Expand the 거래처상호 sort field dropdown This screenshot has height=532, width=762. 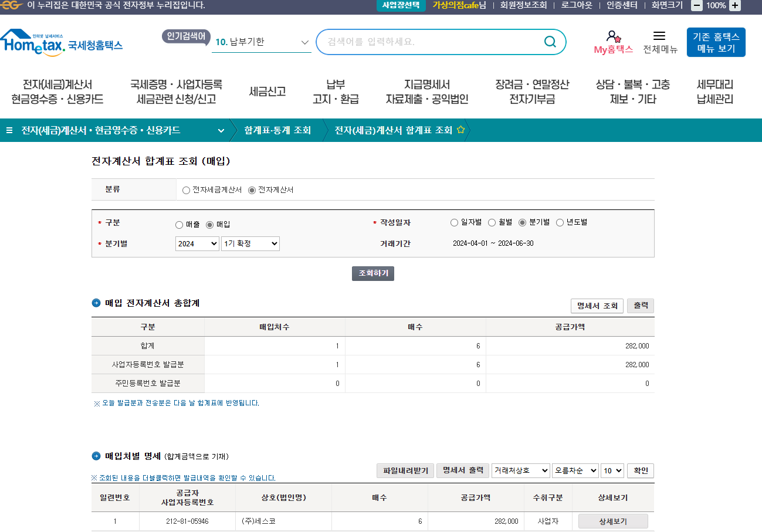pos(520,470)
